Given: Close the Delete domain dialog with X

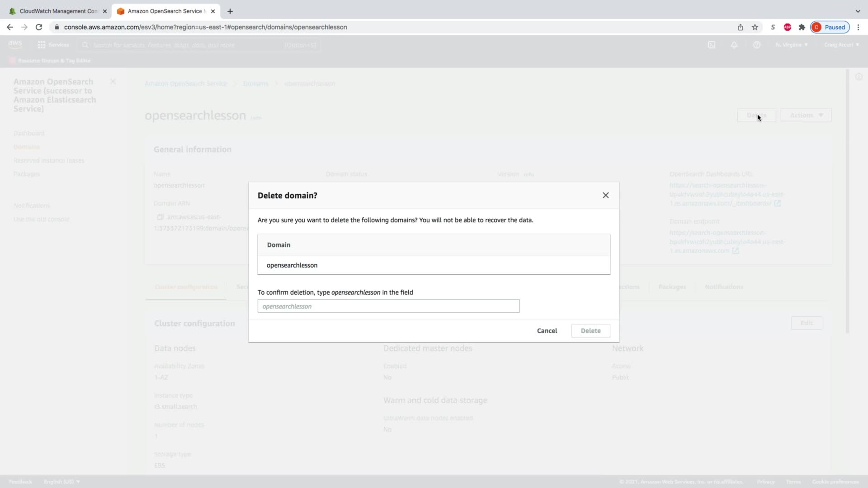Looking at the screenshot, I should pyautogui.click(x=605, y=195).
